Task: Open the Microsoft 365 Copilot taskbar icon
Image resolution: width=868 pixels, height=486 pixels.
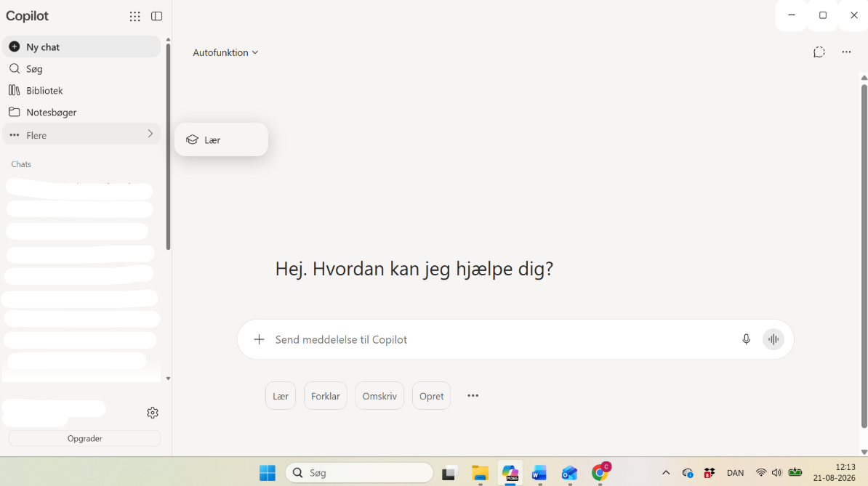Action: 510,473
